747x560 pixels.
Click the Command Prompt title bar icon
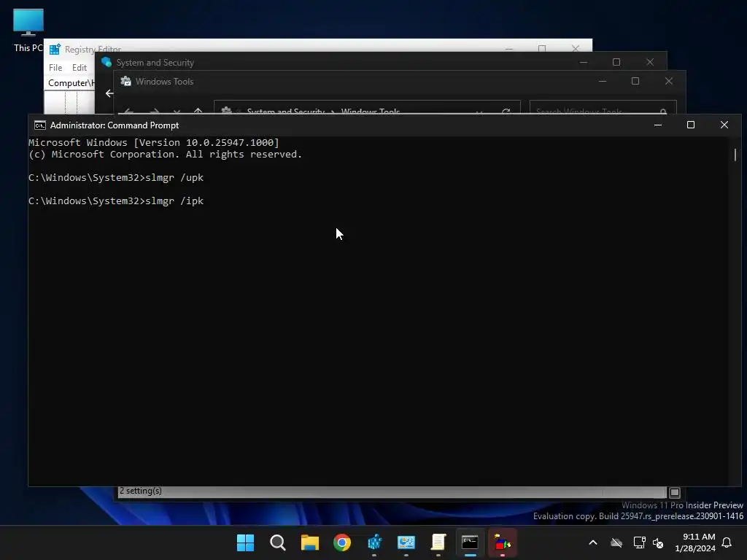pos(40,125)
